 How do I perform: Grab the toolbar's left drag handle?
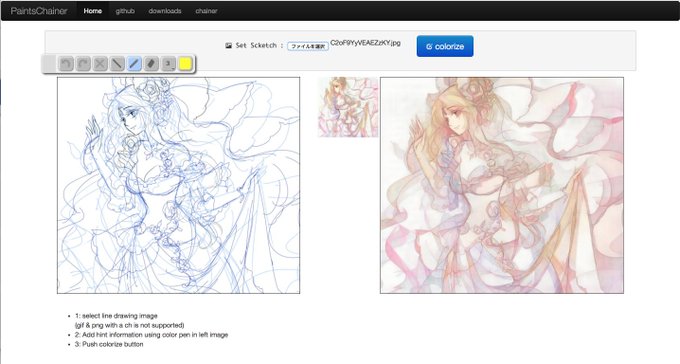tap(49, 64)
